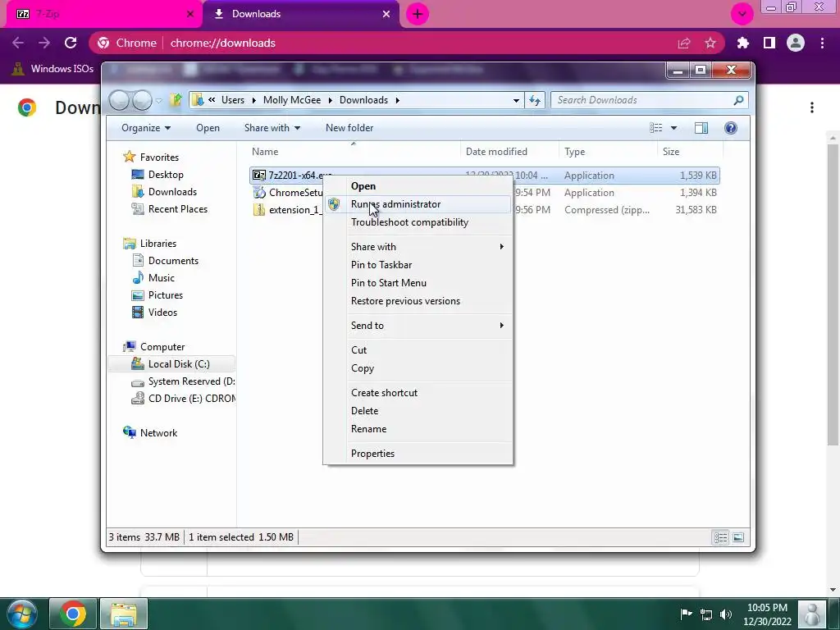Open Share with toolbar dropdown

tap(272, 128)
